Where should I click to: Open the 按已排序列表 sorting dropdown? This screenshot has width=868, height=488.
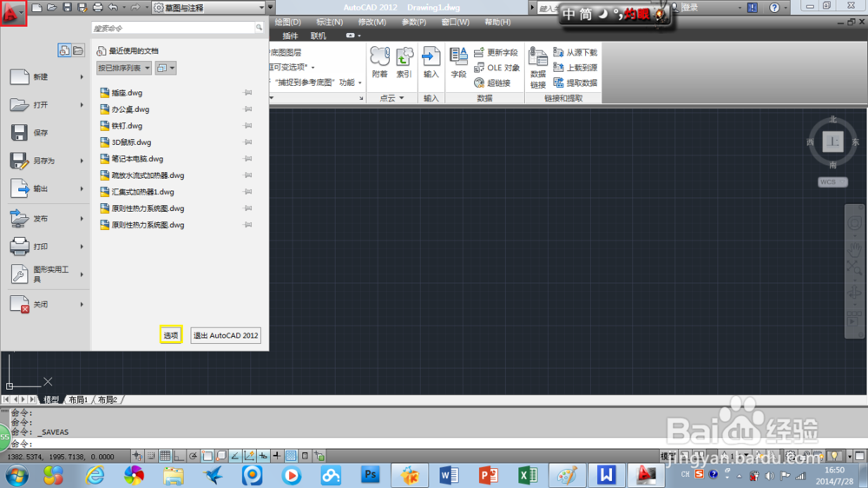pyautogui.click(x=123, y=68)
